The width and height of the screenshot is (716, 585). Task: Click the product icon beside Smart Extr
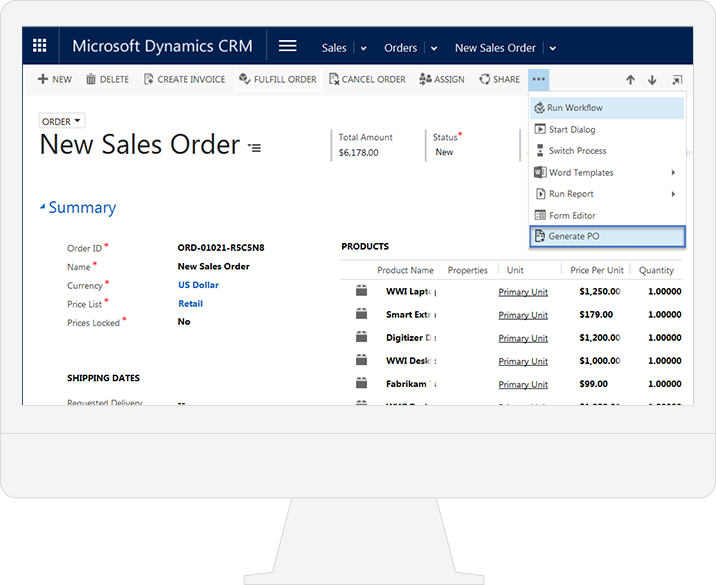362,313
